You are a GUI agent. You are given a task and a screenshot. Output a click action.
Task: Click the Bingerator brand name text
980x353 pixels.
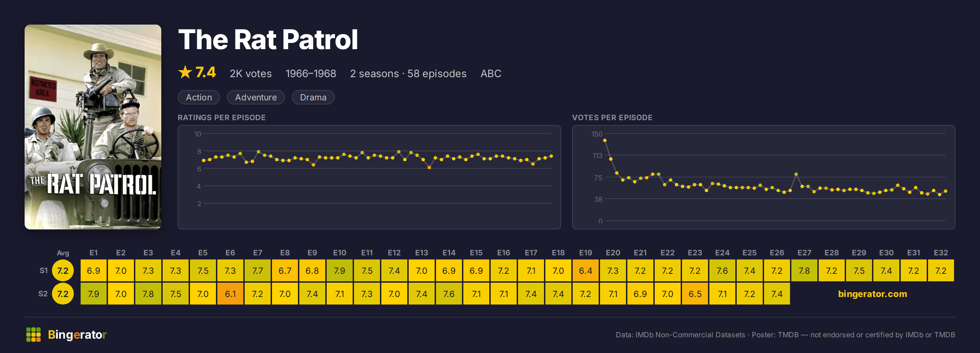(77, 334)
